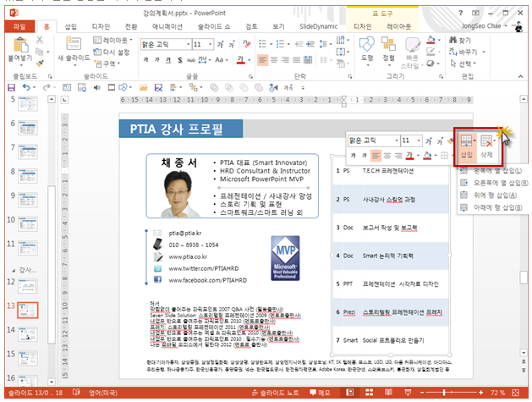Open the ribbon font size dropdown

tap(211, 45)
